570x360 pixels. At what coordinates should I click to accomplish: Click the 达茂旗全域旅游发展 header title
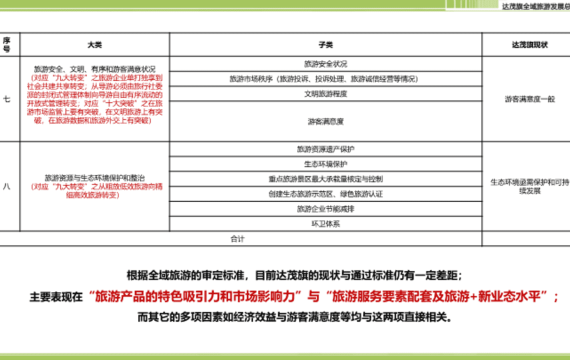click(x=536, y=6)
